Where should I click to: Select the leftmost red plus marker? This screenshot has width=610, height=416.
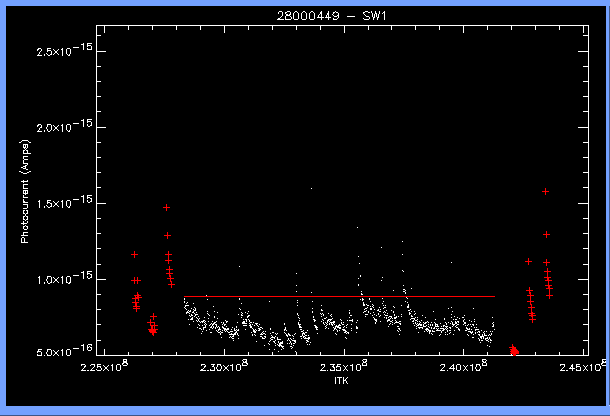[x=134, y=255]
